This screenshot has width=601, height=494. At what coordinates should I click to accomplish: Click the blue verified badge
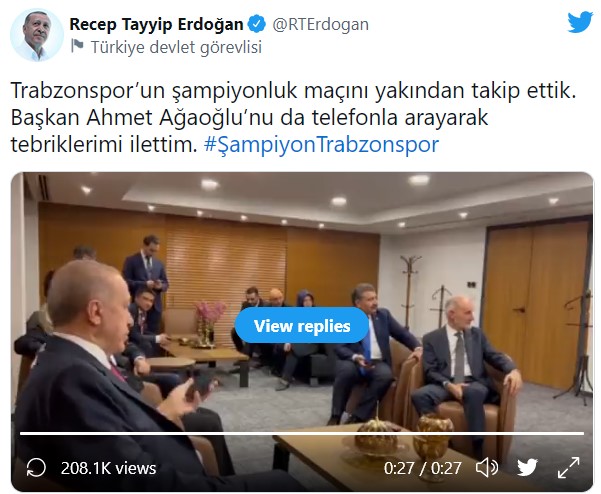[x=257, y=24]
